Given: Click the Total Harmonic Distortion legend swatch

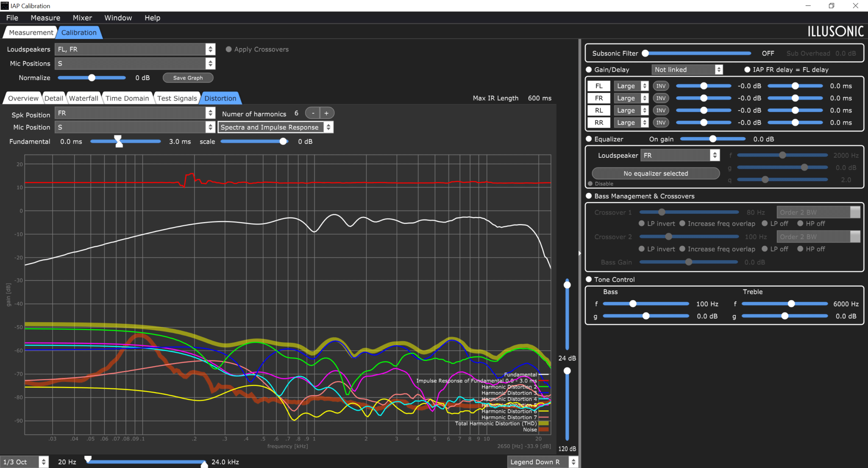Looking at the screenshot, I should (544, 423).
